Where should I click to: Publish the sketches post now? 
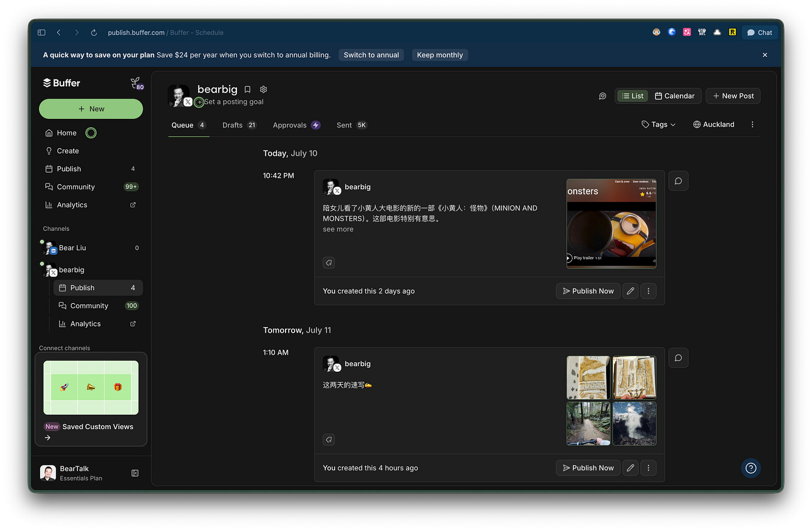click(x=588, y=468)
